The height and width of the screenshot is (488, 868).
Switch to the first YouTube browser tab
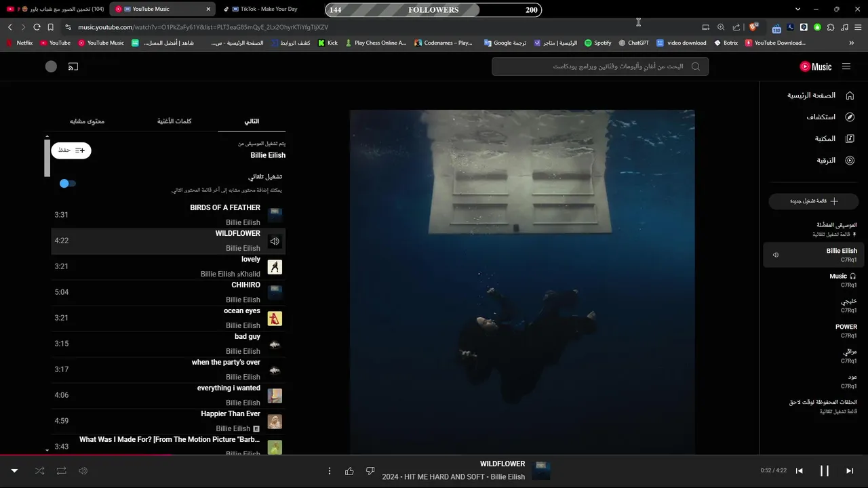pyautogui.click(x=56, y=9)
